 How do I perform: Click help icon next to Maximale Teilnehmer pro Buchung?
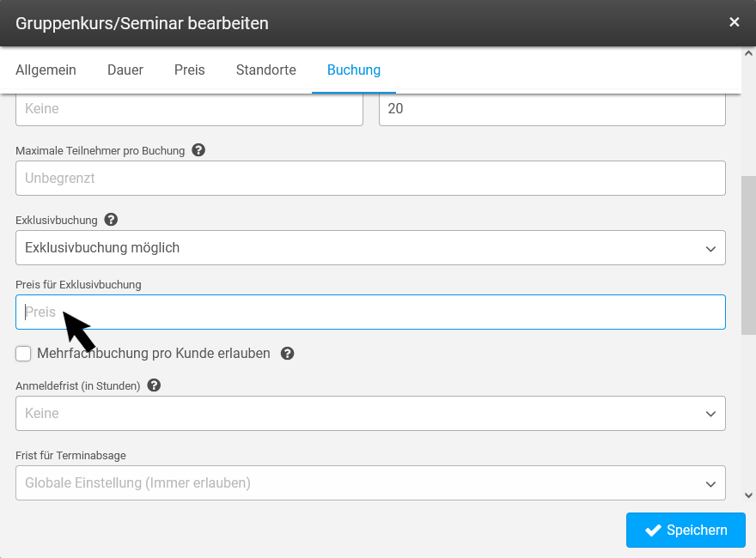tap(198, 150)
